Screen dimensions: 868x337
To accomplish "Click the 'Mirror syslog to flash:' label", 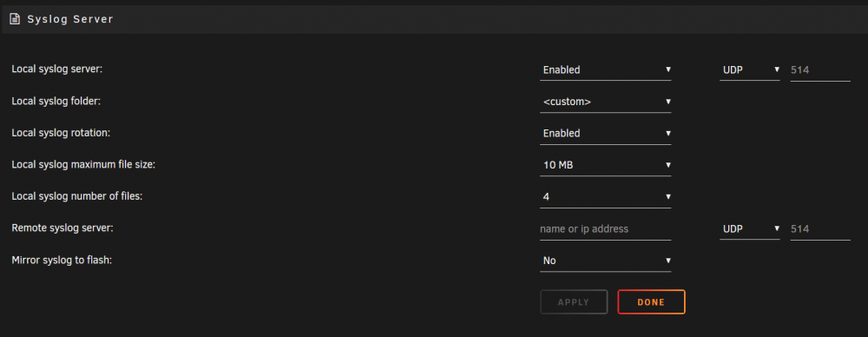I will (x=62, y=260).
